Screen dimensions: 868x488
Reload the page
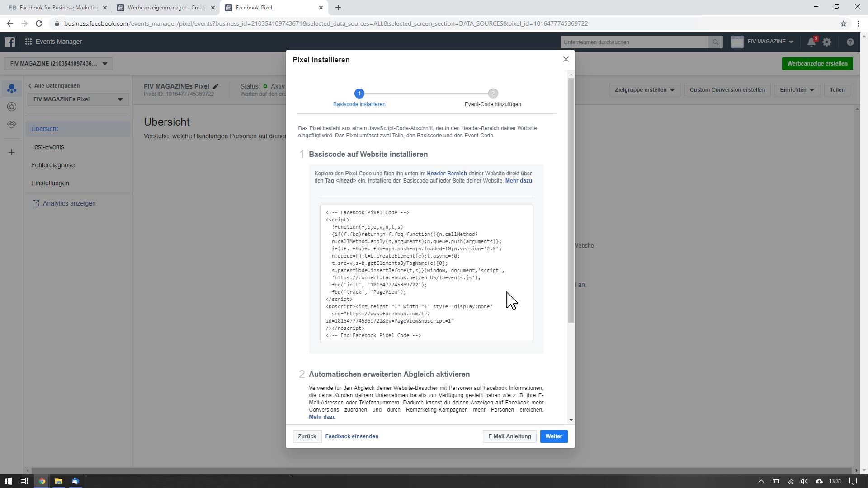pos(39,23)
